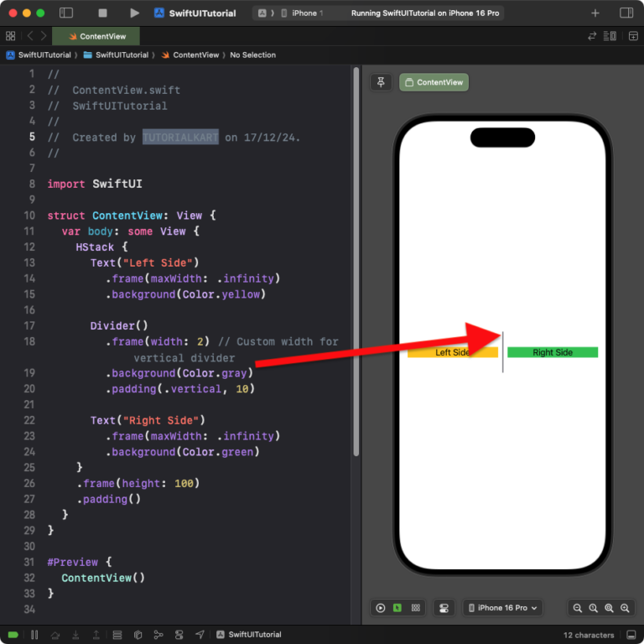The image size is (644, 644).
Task: Switch preview to Live mode
Action: tap(381, 608)
